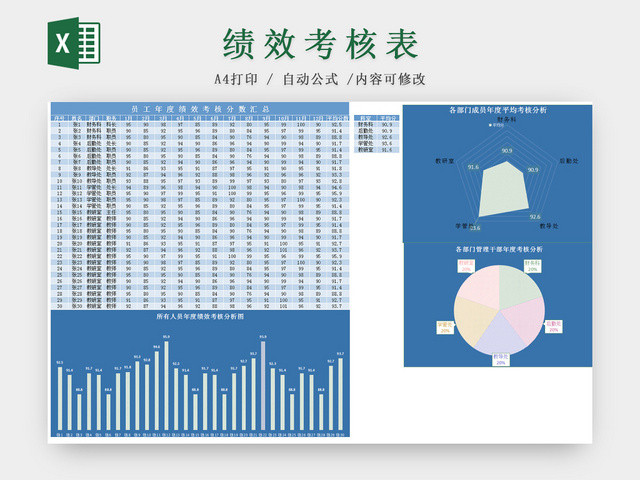Click 后勤处 20% label on pie chart
640x480 pixels.
pos(553,326)
